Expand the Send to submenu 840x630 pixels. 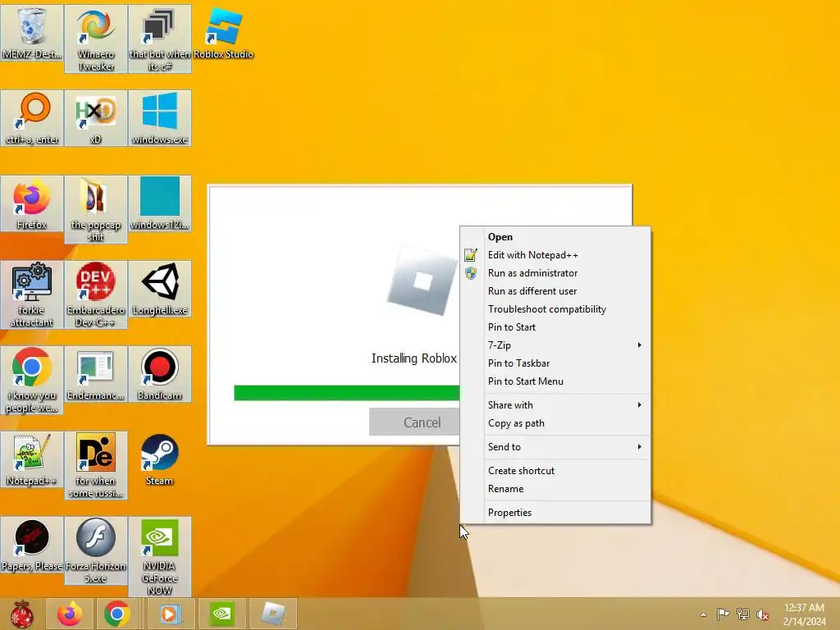click(x=556, y=447)
